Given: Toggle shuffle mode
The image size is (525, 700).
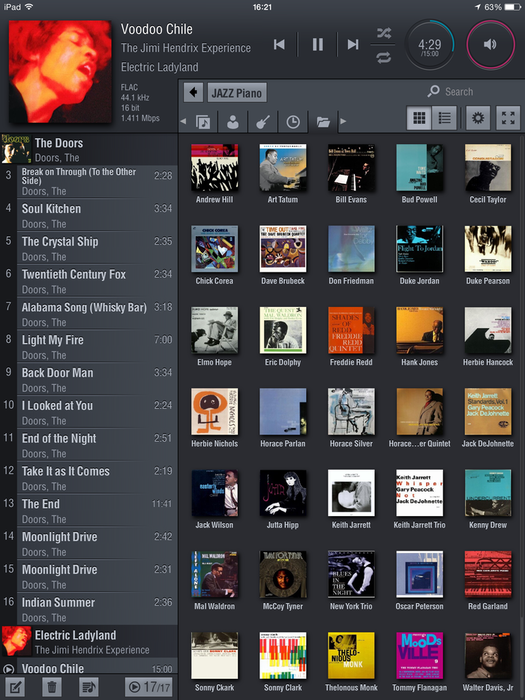Looking at the screenshot, I should tap(383, 33).
